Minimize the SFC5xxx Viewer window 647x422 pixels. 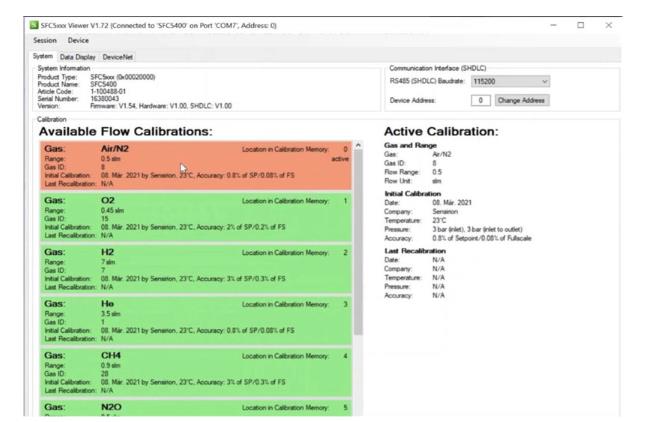click(x=555, y=24)
